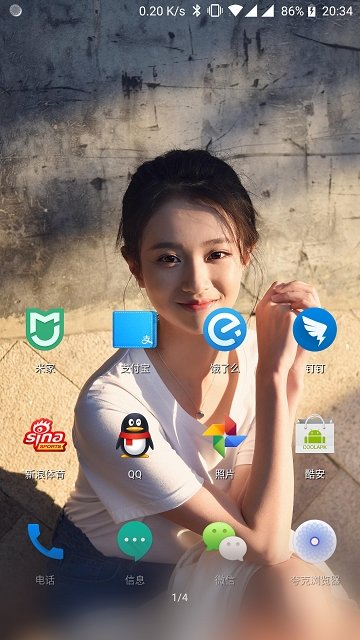Open the 米家 Mi Home app
Screen dimensions: 360x640
[x=45, y=329]
